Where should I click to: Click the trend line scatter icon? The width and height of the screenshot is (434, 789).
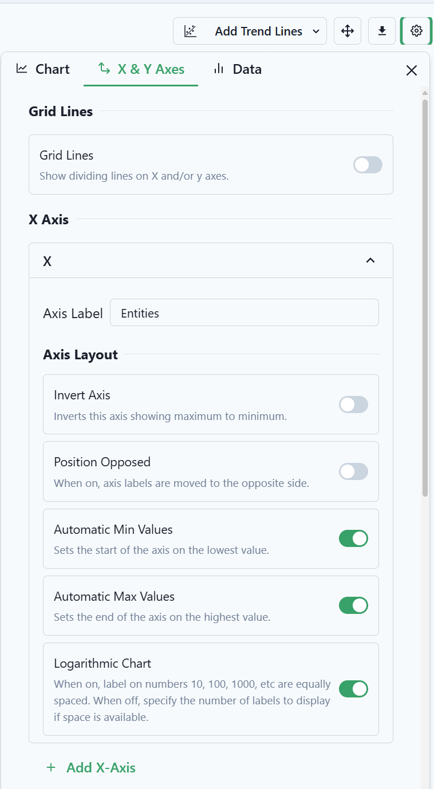190,31
